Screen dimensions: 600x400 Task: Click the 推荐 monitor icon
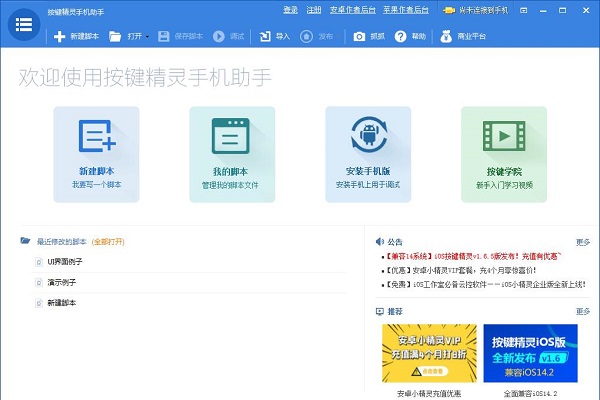point(380,312)
